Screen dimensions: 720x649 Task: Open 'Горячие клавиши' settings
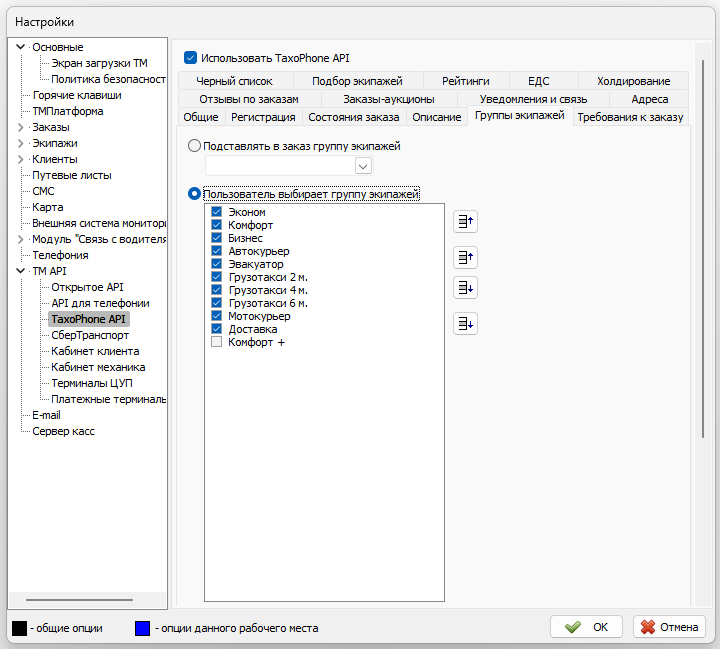[77, 95]
